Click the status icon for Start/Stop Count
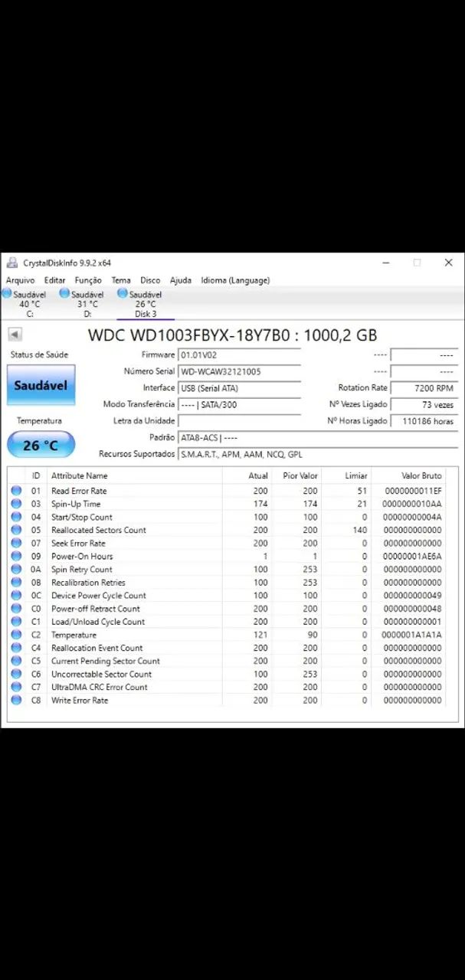 16,517
